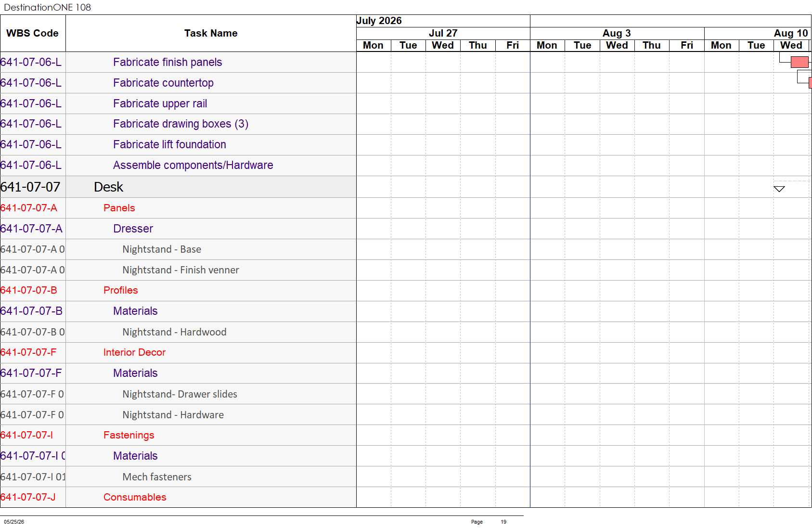Click the Task Name column header
The height and width of the screenshot is (528, 812).
pyautogui.click(x=211, y=33)
